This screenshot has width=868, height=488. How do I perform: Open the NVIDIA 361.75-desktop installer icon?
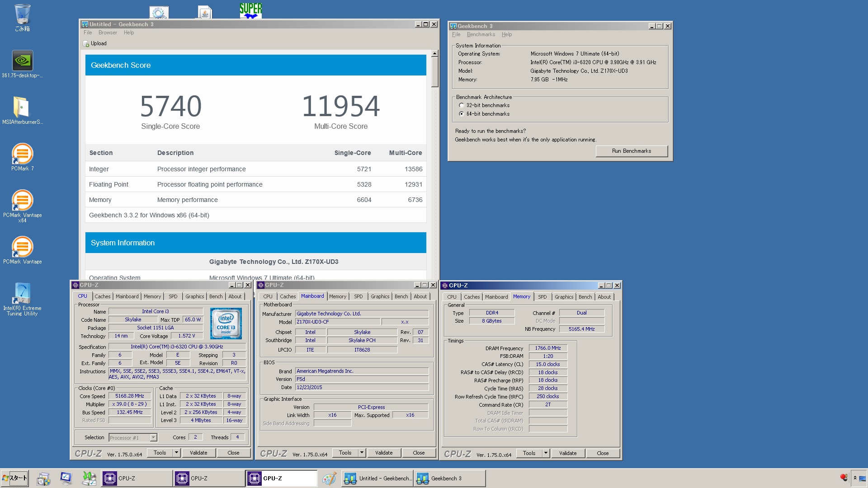[22, 64]
